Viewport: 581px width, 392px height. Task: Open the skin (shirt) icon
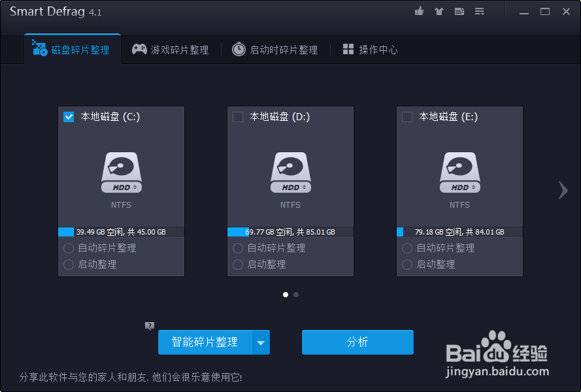(439, 12)
